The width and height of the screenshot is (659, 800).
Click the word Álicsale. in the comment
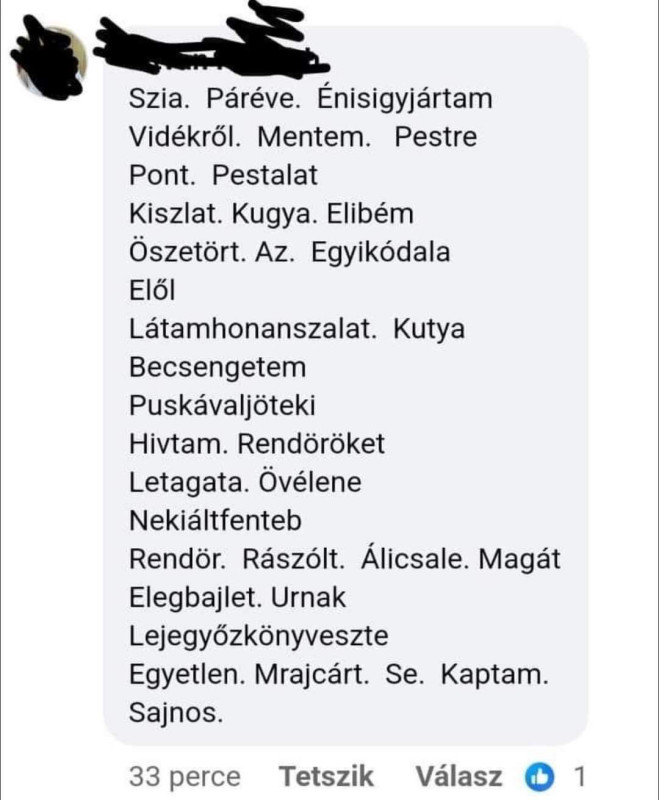[414, 559]
